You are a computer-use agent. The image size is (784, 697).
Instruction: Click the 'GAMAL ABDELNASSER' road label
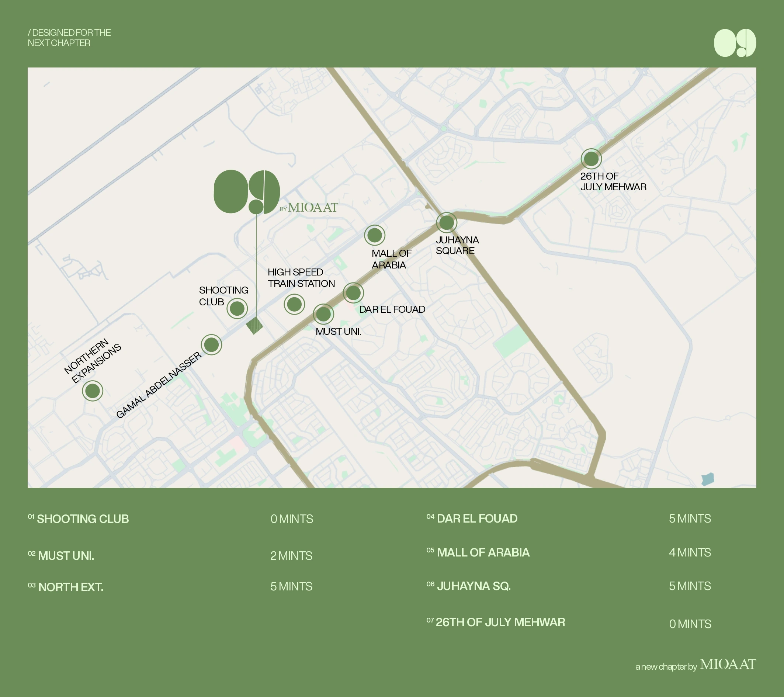pyautogui.click(x=159, y=385)
